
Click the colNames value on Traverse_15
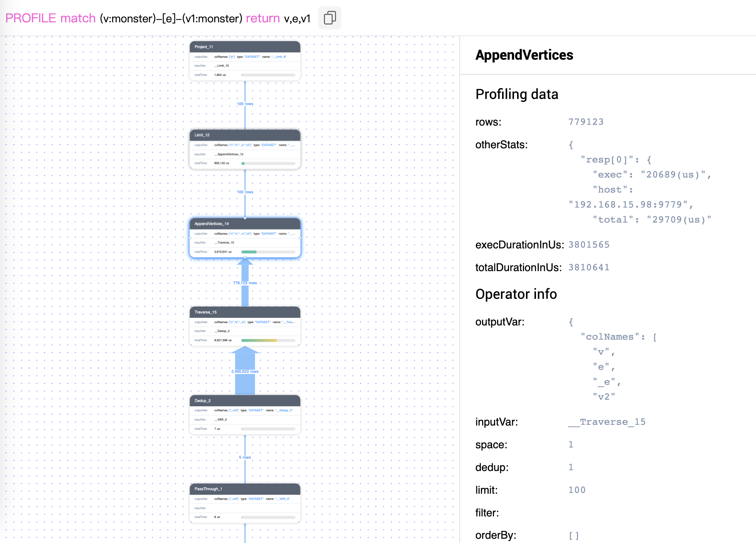[x=237, y=322]
